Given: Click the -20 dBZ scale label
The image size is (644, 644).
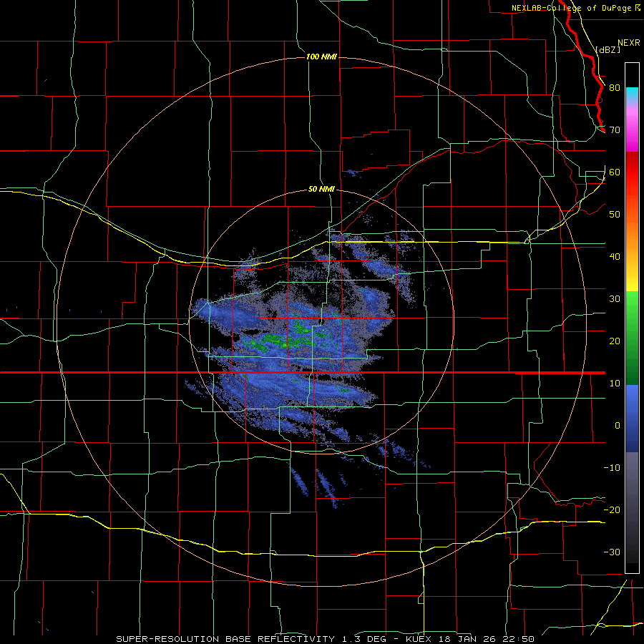Looking at the screenshot, I should pyautogui.click(x=612, y=510).
